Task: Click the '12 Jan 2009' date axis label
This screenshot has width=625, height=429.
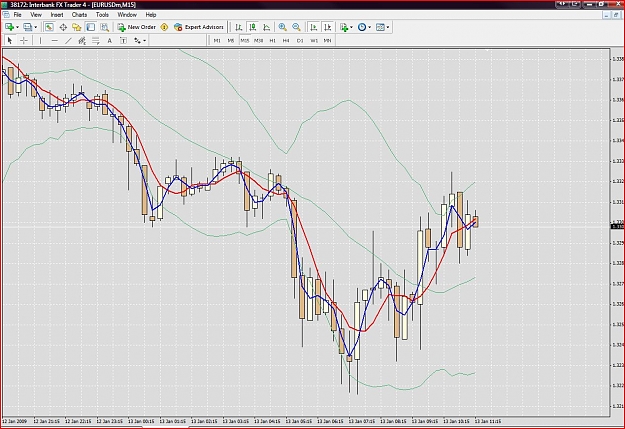Action: click(14, 421)
